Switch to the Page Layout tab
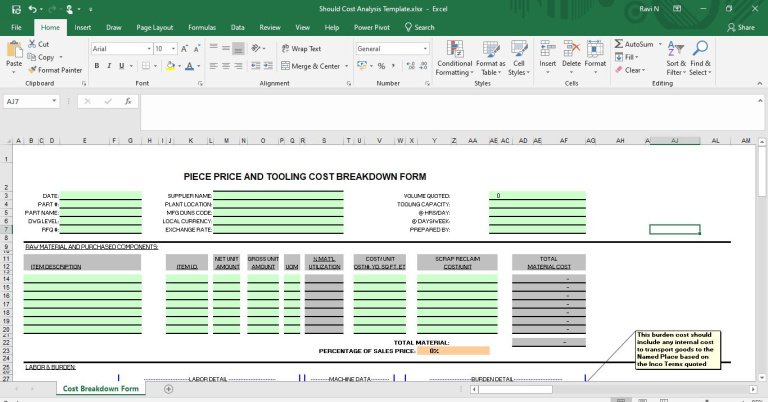This screenshot has height=402, width=768. click(x=154, y=27)
